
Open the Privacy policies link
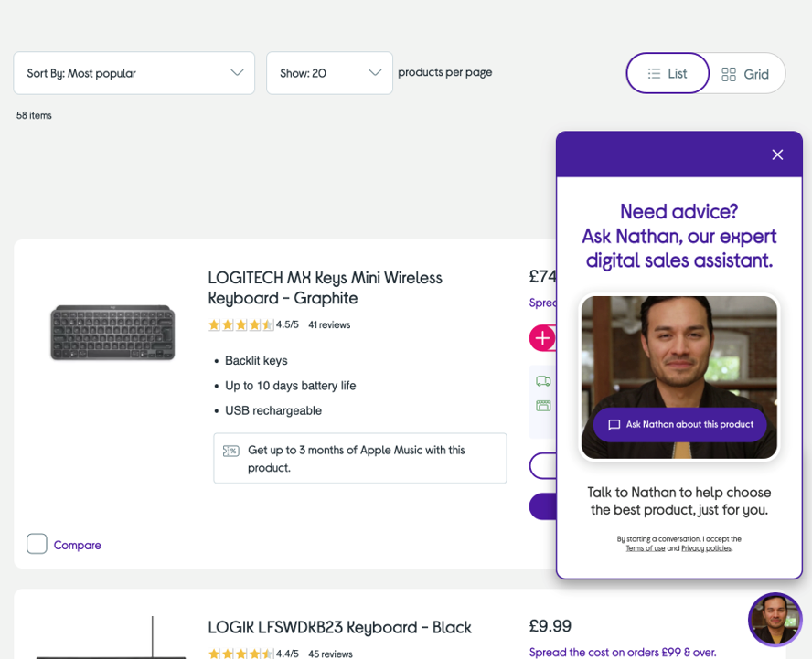(706, 548)
